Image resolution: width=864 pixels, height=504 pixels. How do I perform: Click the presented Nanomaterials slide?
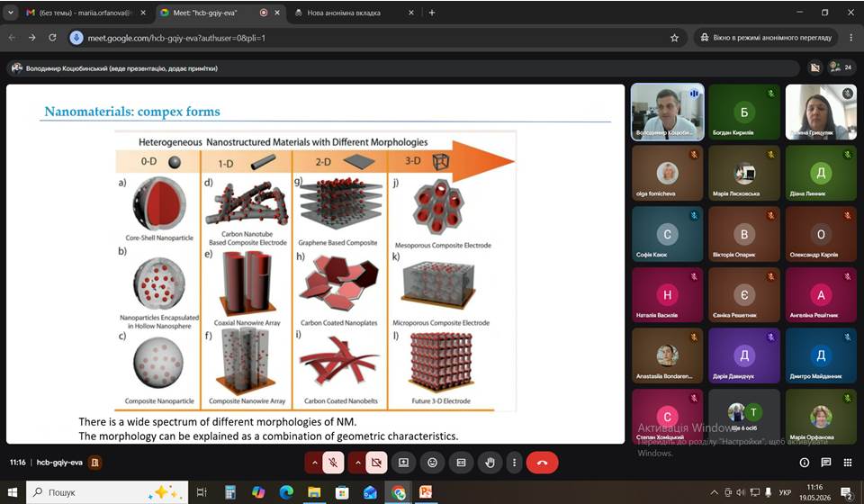point(315,264)
